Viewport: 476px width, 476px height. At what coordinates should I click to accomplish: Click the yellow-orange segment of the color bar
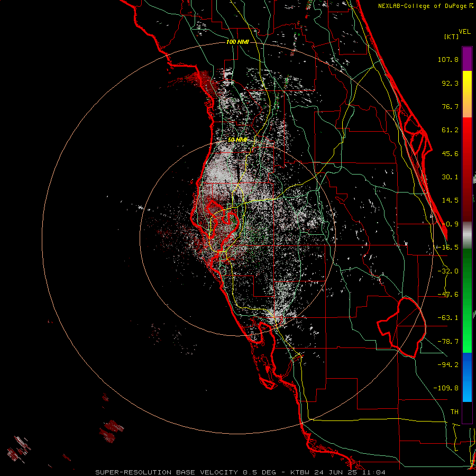click(x=467, y=94)
